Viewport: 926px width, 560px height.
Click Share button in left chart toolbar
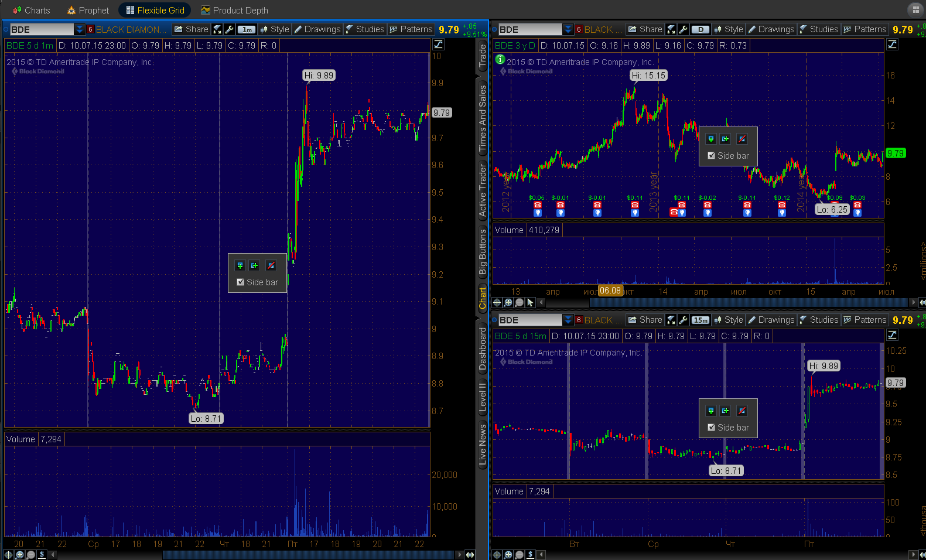[191, 29]
